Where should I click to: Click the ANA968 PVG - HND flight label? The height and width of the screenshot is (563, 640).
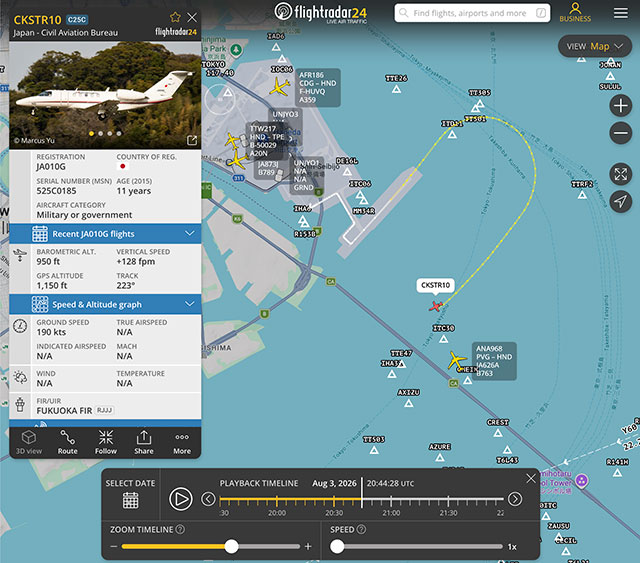[x=494, y=361]
